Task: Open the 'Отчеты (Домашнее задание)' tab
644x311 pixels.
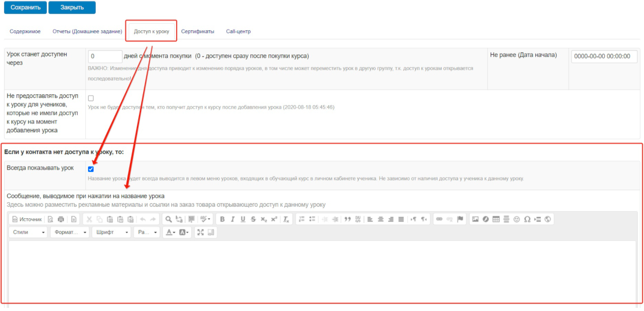Action: (87, 31)
